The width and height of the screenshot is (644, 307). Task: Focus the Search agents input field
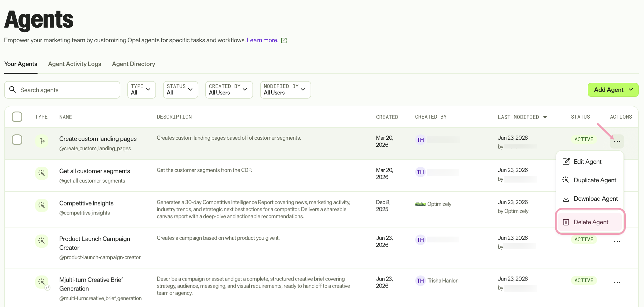point(62,90)
